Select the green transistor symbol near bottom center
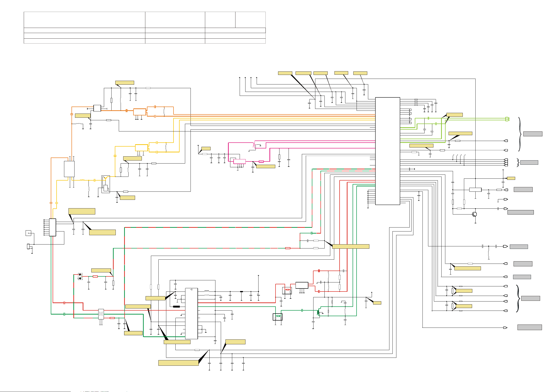Screen dimensions: 555x392 pos(318,312)
